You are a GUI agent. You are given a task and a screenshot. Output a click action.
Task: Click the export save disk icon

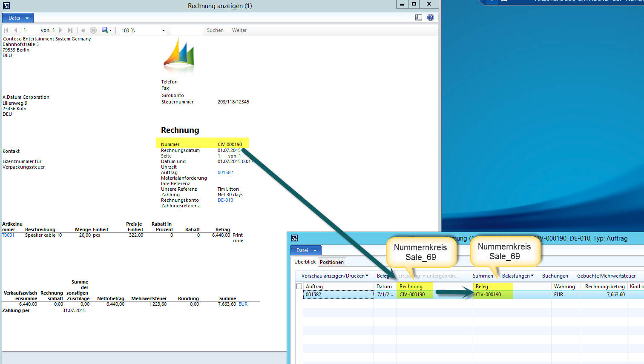105,30
